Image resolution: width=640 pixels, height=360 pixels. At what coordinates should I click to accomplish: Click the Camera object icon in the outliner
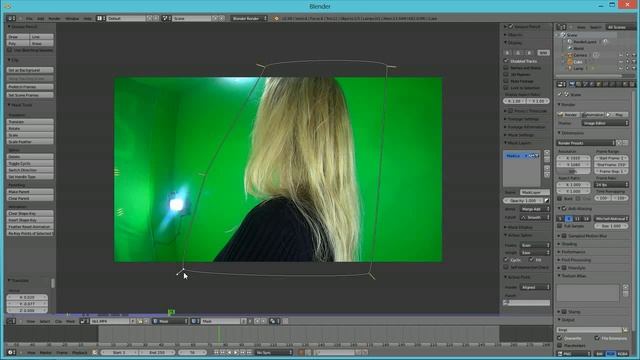[x=570, y=55]
